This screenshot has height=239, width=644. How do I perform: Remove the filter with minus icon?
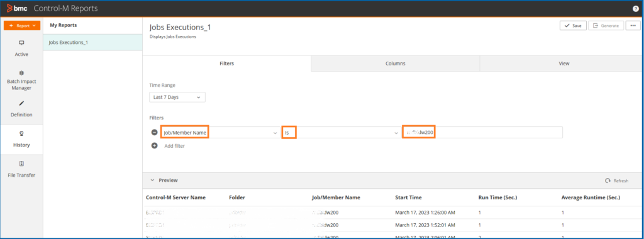click(155, 133)
